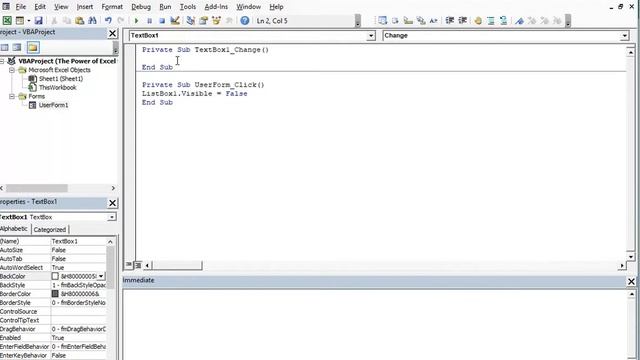Image resolution: width=640 pixels, height=360 pixels.
Task: Open Project Explorer from the toolbar
Action: tap(190, 20)
